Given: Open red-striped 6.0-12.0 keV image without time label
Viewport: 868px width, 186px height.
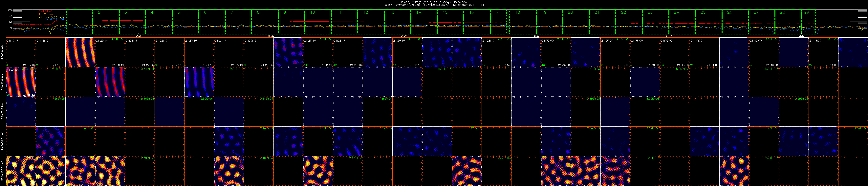Looking at the screenshot, I should (x=110, y=82).
